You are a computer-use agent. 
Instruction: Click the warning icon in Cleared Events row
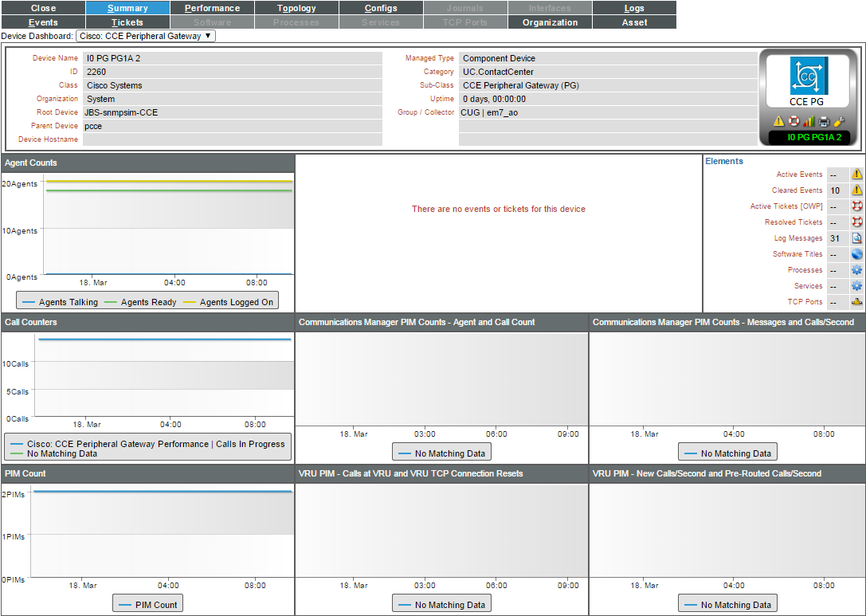[x=856, y=190]
